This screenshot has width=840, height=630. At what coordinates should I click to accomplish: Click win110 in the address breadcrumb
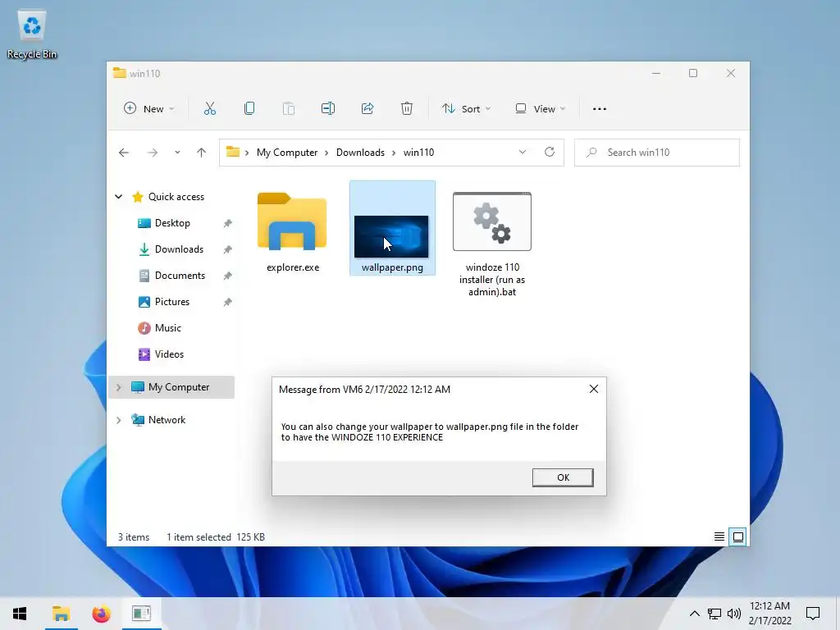pos(418,153)
